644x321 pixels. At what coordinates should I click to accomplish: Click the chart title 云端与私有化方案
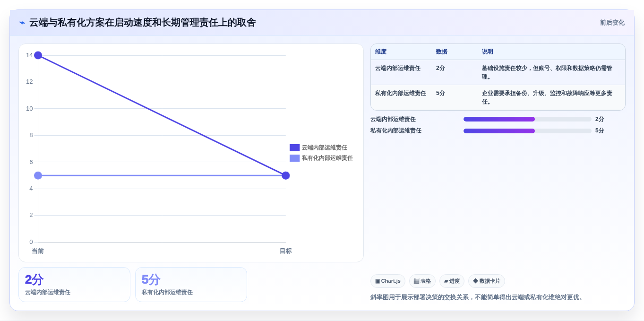click(143, 23)
